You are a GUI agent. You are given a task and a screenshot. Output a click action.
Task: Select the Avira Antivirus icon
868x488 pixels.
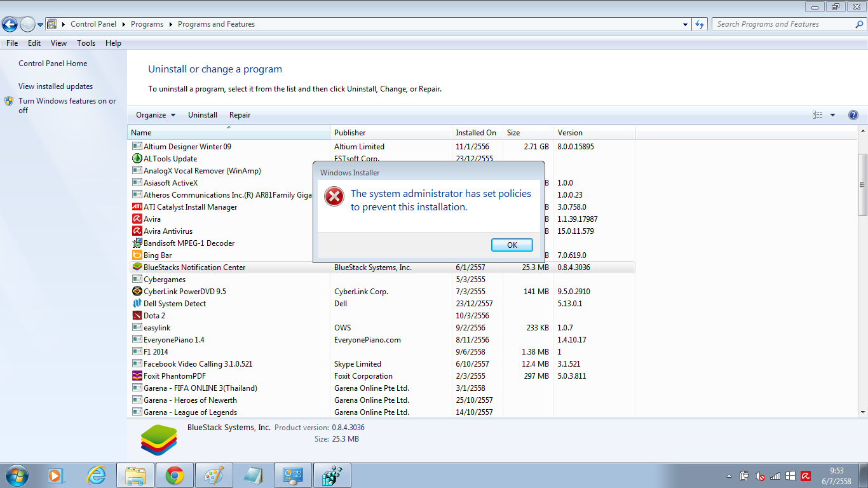137,231
